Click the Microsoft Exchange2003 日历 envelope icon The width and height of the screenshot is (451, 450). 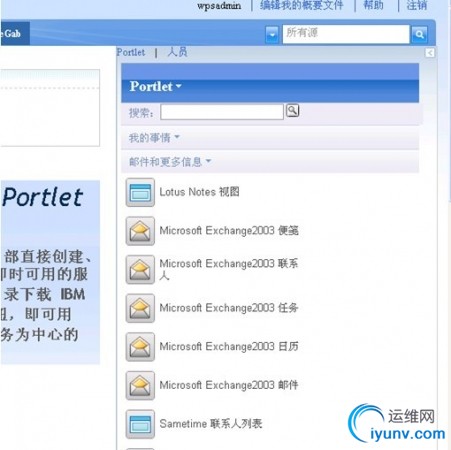pyautogui.click(x=140, y=347)
